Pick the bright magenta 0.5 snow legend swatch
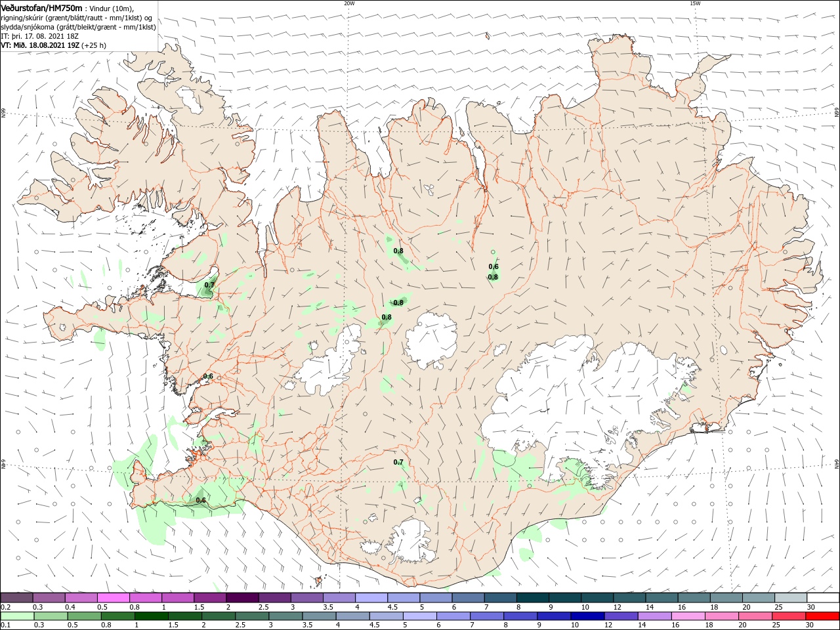Image resolution: width=840 pixels, height=630 pixels. (114, 598)
